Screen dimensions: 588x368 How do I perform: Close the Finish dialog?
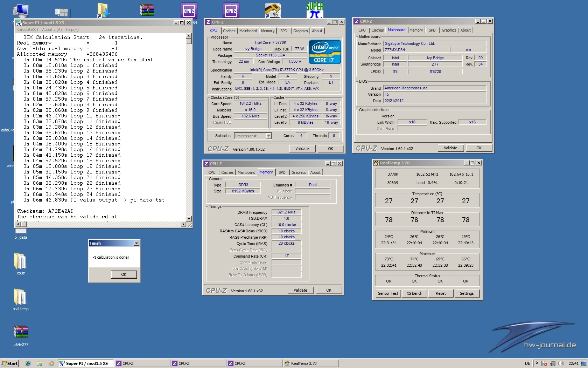point(136,243)
